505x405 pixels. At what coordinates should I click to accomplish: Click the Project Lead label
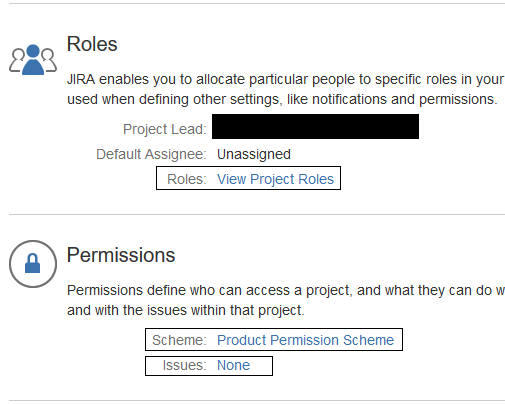[165, 129]
